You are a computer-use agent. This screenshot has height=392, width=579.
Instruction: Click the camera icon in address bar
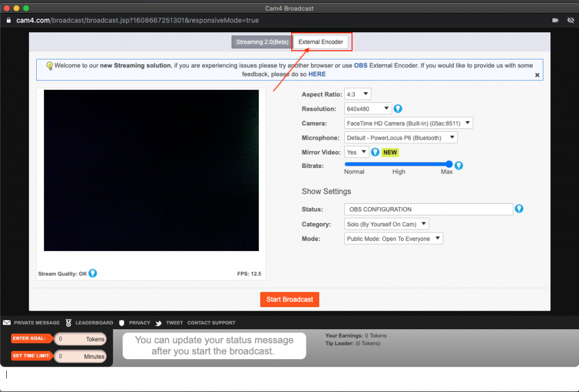click(555, 20)
